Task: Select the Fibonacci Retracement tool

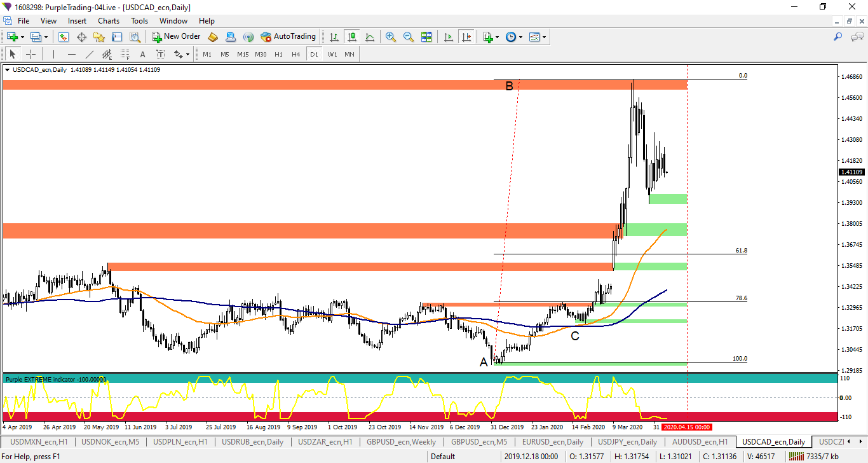Action: 125,54
